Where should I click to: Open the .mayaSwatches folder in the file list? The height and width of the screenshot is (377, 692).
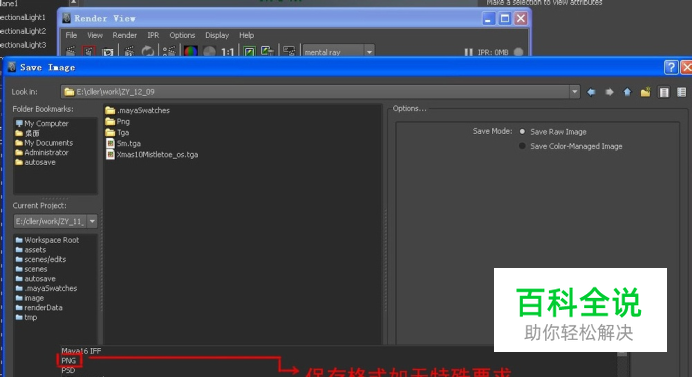tap(138, 110)
